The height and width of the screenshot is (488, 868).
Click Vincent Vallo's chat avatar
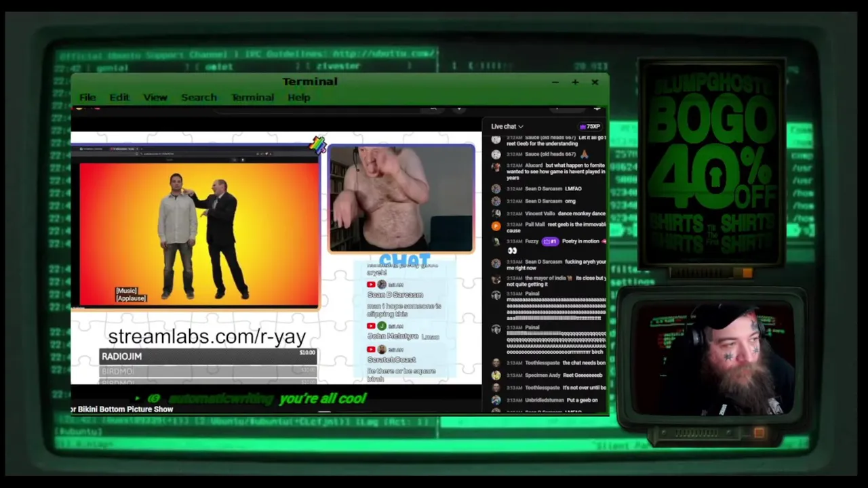tap(496, 213)
